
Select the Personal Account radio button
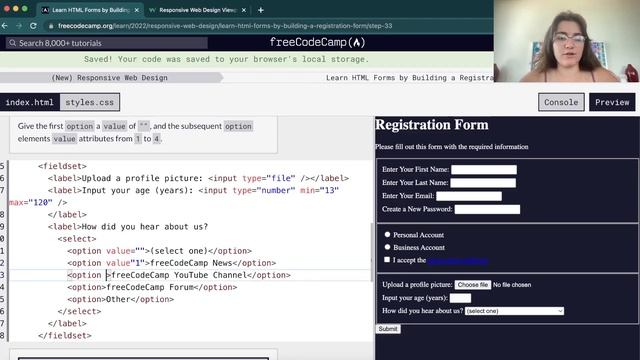pyautogui.click(x=387, y=234)
